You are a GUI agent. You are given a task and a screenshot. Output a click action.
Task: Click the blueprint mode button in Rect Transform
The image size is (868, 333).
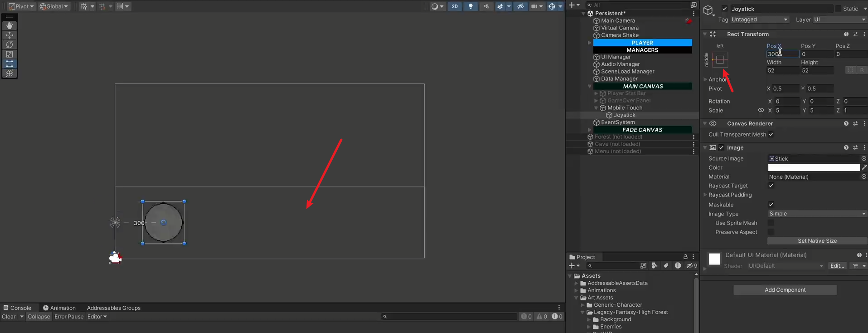click(x=851, y=70)
